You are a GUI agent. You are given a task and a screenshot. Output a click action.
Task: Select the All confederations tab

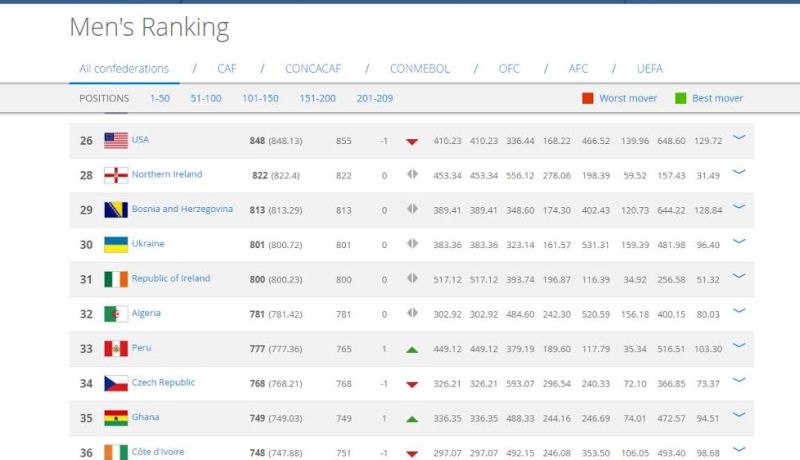coord(124,69)
